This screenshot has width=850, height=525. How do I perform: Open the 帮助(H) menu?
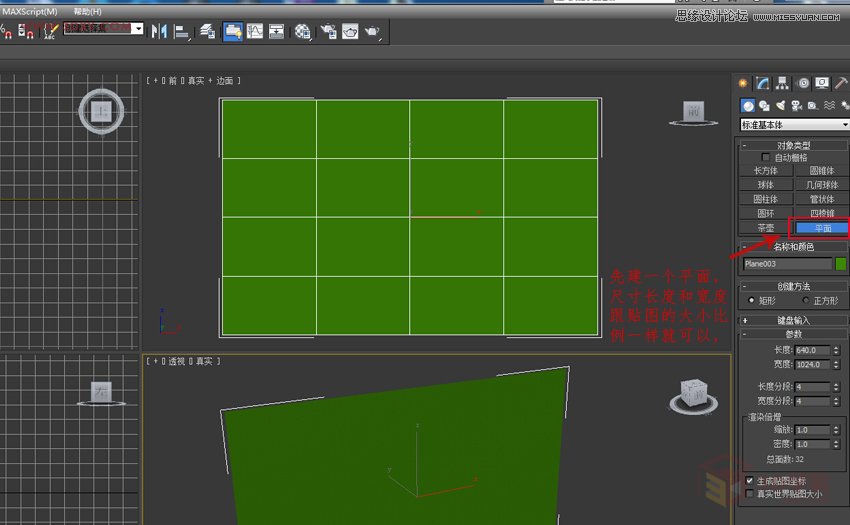(87, 11)
